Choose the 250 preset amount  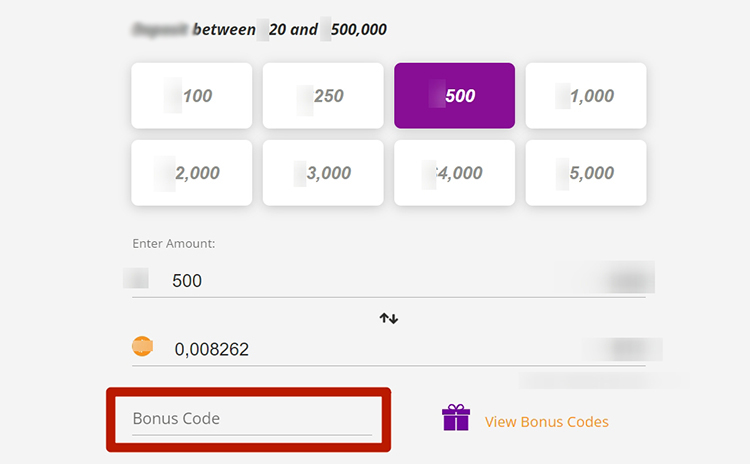tap(323, 96)
